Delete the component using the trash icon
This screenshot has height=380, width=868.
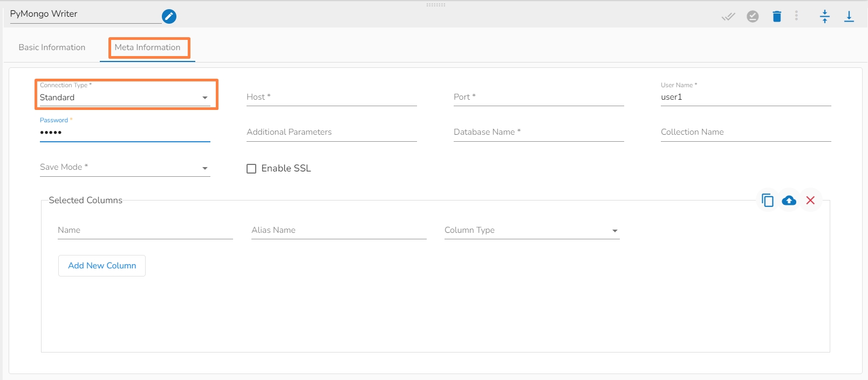[x=777, y=17]
